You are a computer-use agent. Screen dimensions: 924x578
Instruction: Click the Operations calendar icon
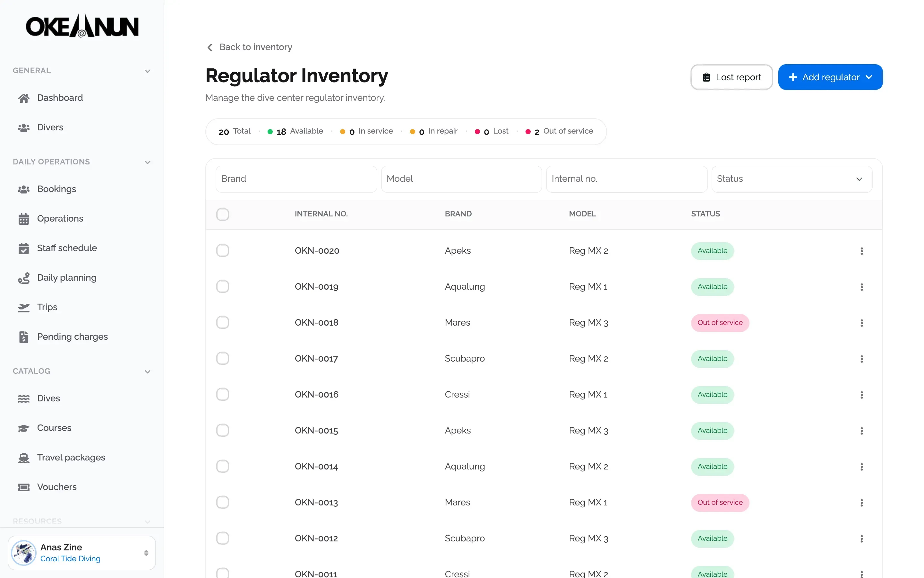click(24, 219)
